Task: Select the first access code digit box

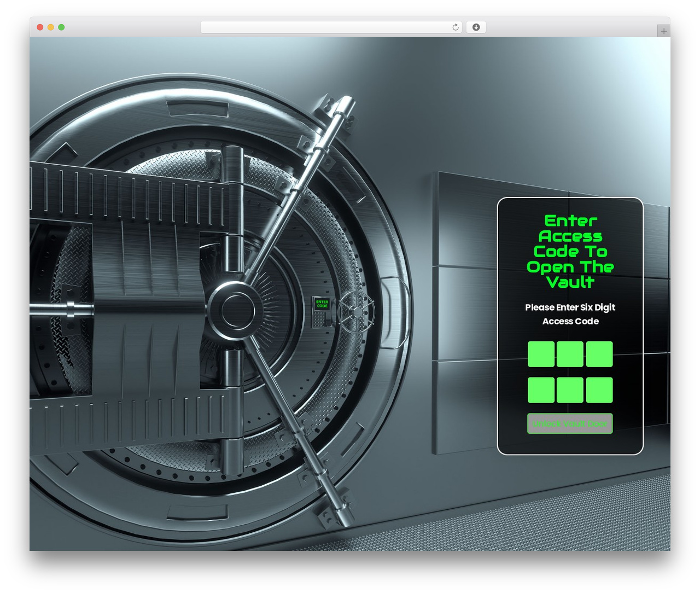Action: pos(541,354)
